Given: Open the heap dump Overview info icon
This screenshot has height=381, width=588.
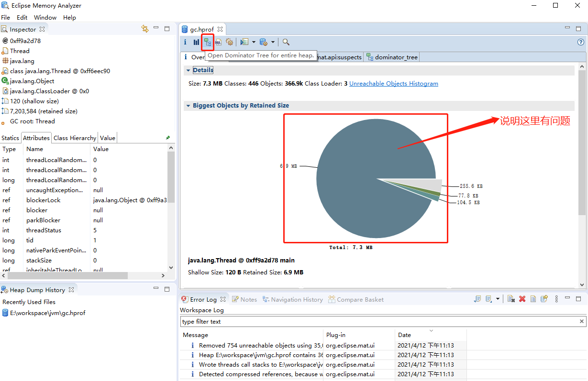Looking at the screenshot, I should point(185,42).
